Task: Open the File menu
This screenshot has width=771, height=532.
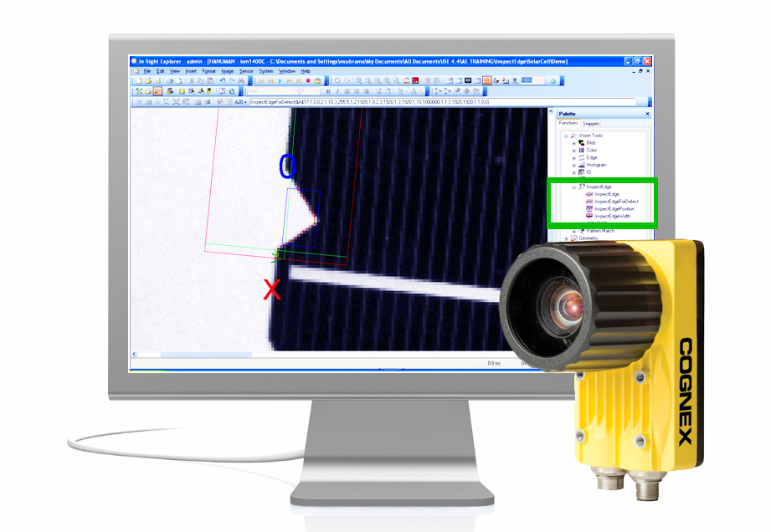Action: 147,71
